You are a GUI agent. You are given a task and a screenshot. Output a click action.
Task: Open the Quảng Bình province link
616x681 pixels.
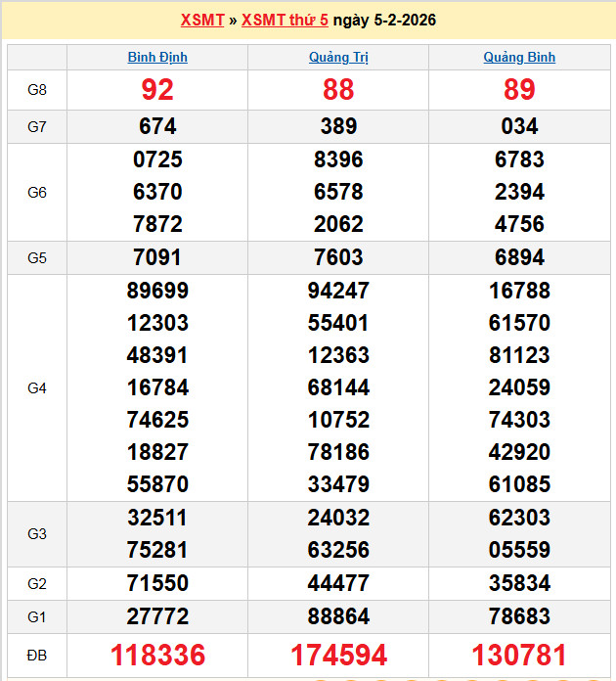click(x=519, y=58)
